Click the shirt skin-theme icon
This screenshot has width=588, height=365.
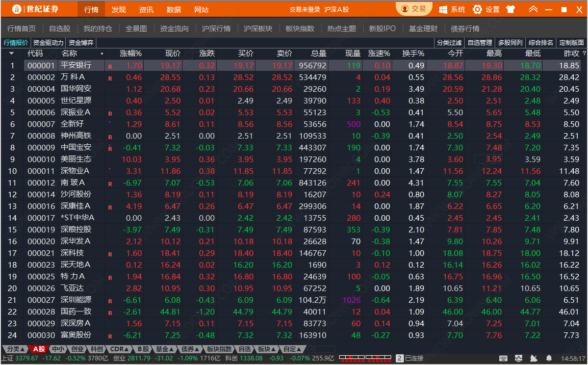[x=510, y=9]
